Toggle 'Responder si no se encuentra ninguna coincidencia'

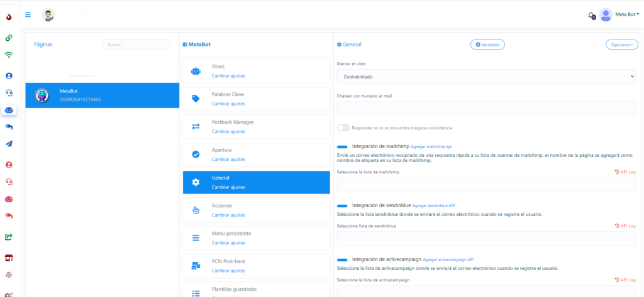(343, 127)
